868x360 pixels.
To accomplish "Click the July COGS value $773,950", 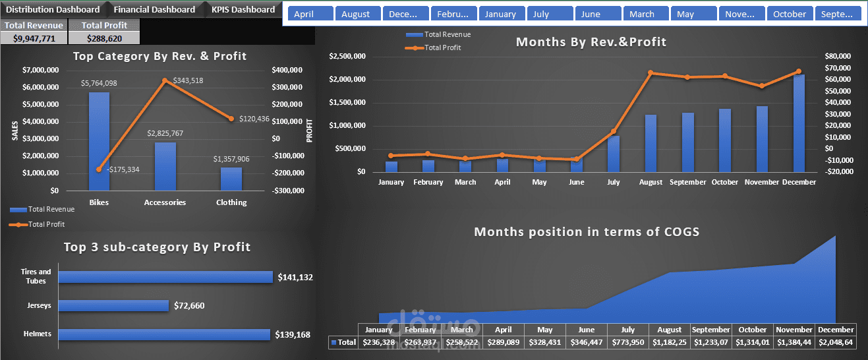I will pyautogui.click(x=627, y=342).
